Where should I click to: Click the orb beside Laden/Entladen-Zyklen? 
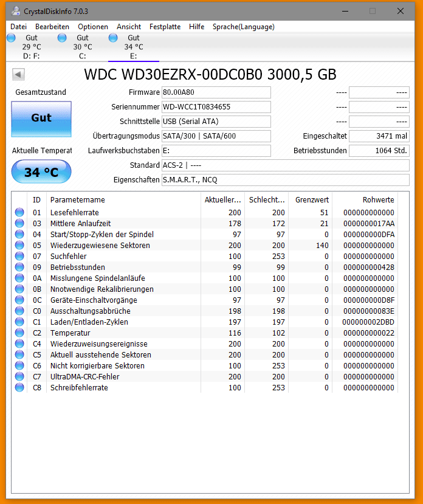tap(19, 322)
